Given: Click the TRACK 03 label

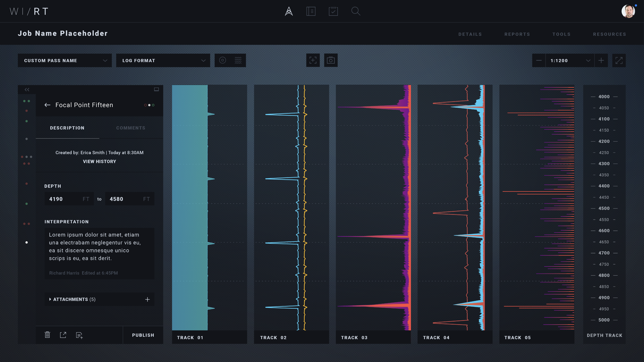Looking at the screenshot, I should coord(354,338).
